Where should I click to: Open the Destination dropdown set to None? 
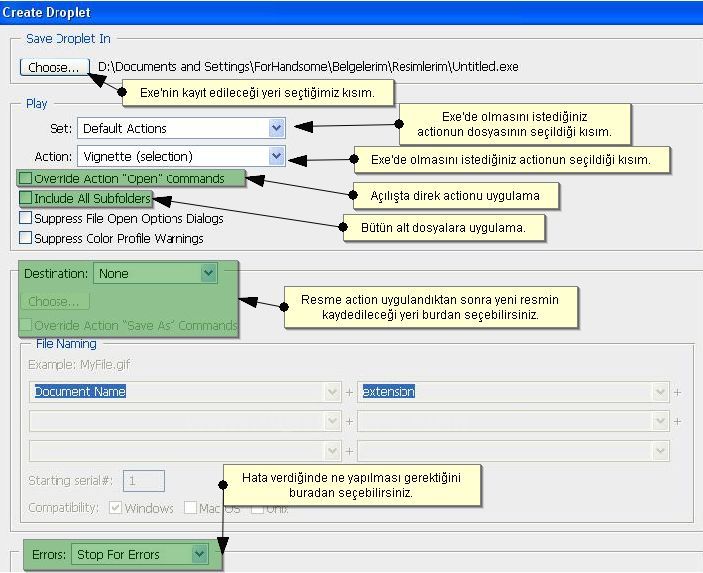point(155,273)
